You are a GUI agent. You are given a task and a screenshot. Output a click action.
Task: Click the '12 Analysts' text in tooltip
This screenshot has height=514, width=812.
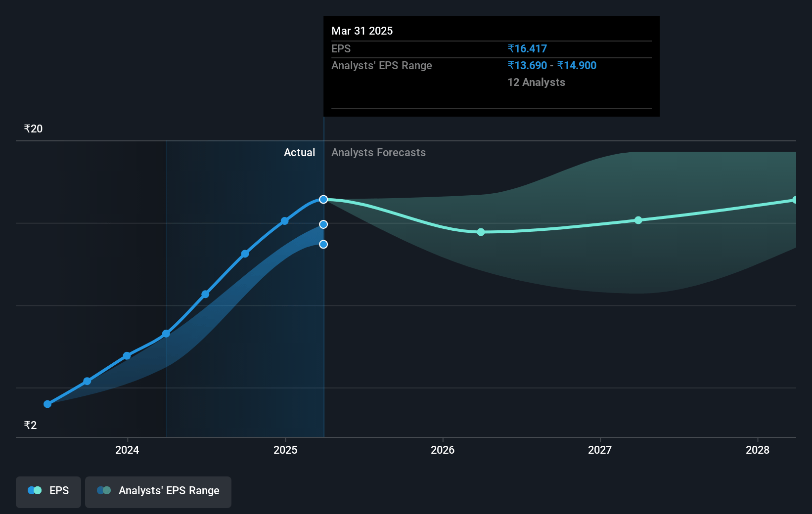coord(536,82)
